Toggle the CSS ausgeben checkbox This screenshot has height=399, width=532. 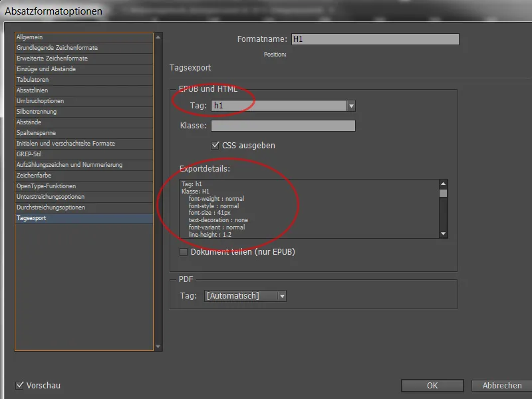tap(215, 145)
